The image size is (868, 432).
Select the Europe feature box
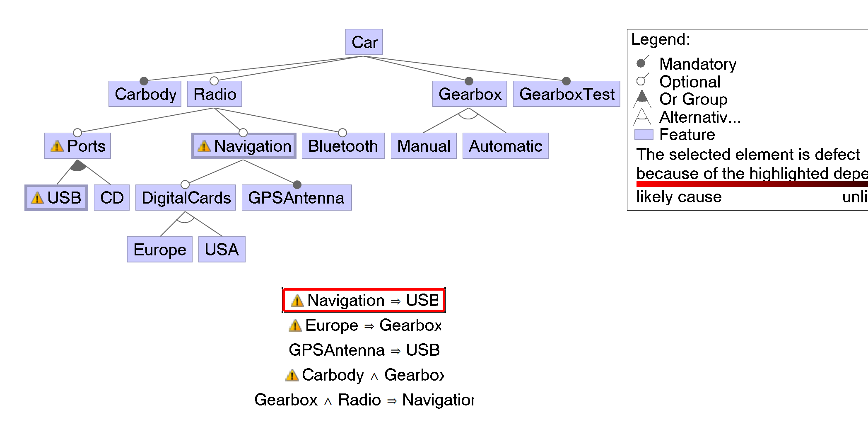click(x=160, y=249)
